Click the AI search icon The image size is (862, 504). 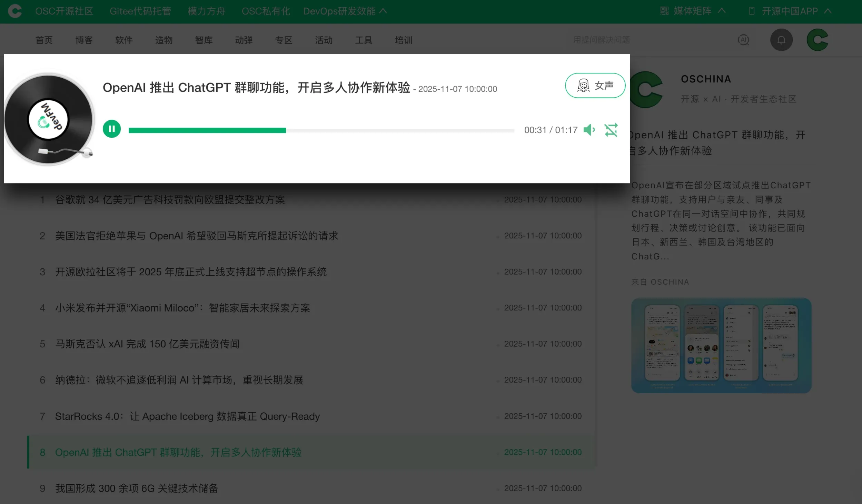pyautogui.click(x=743, y=40)
